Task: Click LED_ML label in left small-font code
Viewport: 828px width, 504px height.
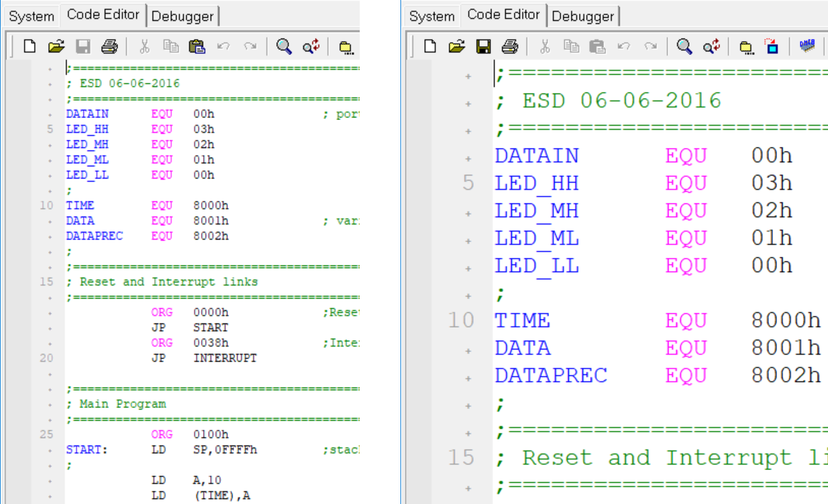Action: pyautogui.click(x=87, y=160)
